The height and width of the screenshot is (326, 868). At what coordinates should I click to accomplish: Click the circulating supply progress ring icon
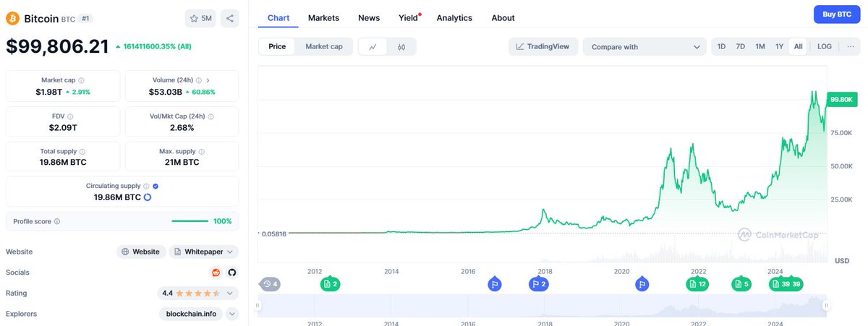(148, 197)
